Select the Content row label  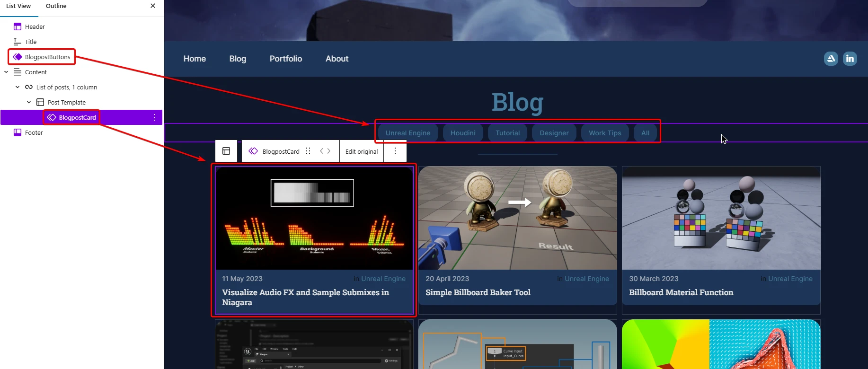pos(36,72)
